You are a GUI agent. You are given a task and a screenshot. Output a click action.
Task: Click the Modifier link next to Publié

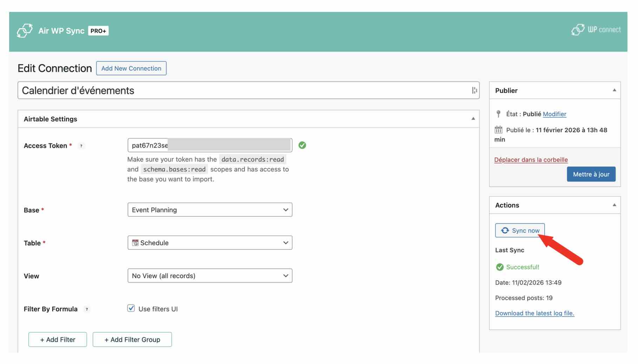(554, 114)
